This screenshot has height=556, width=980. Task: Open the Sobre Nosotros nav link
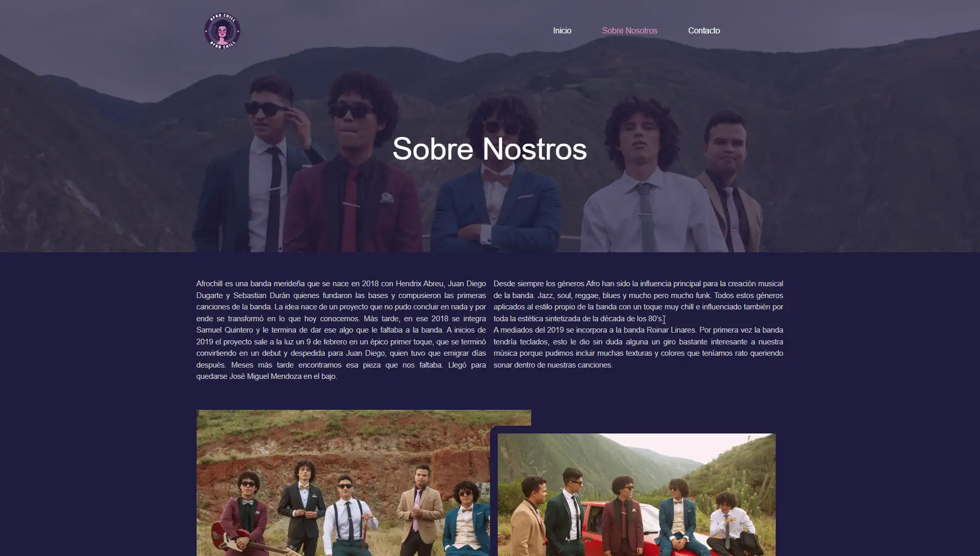click(x=629, y=31)
